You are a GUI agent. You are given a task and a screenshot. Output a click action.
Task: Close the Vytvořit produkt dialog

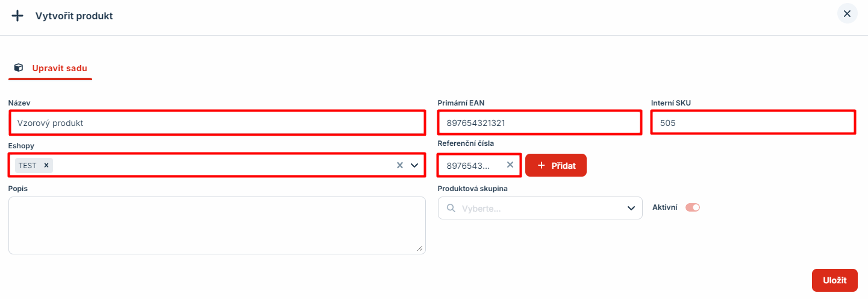click(x=847, y=14)
